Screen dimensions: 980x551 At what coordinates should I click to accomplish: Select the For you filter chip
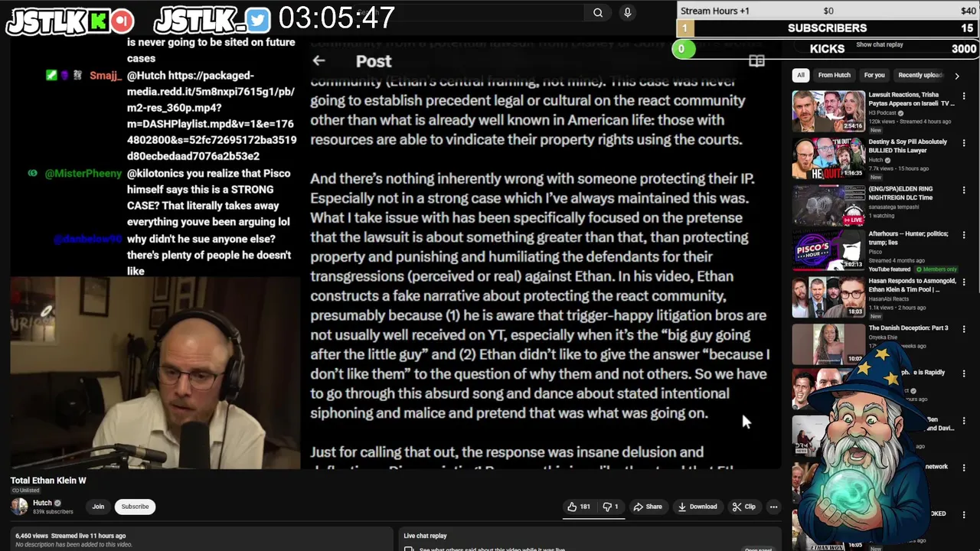(874, 75)
